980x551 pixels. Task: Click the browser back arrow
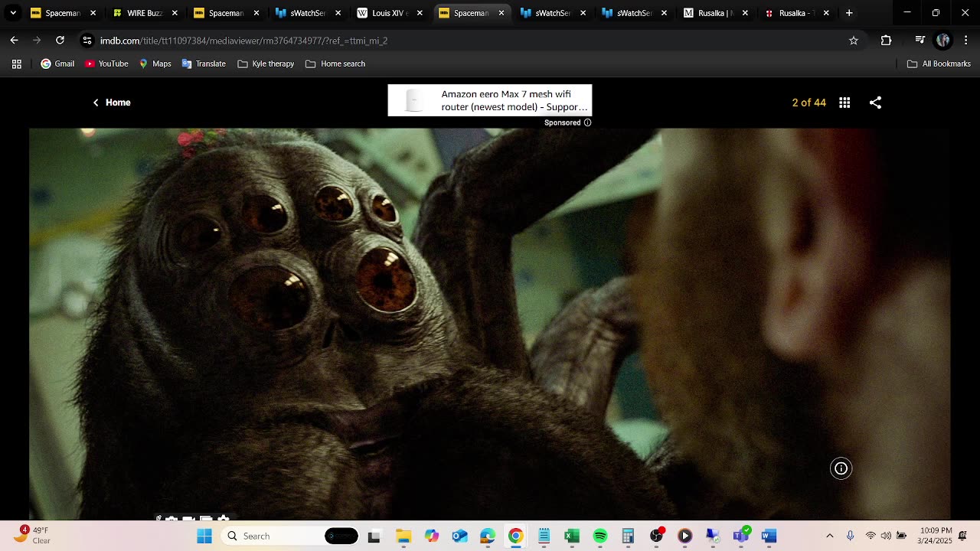[14, 40]
